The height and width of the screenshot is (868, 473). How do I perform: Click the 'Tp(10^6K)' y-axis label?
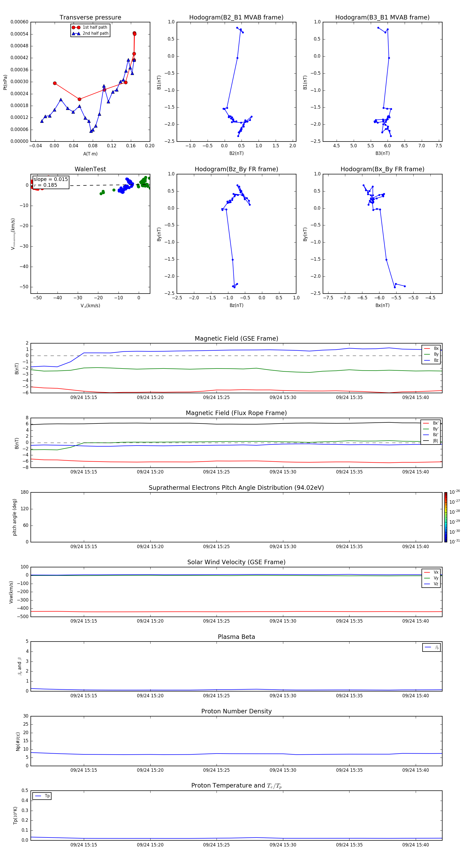pos(15,815)
